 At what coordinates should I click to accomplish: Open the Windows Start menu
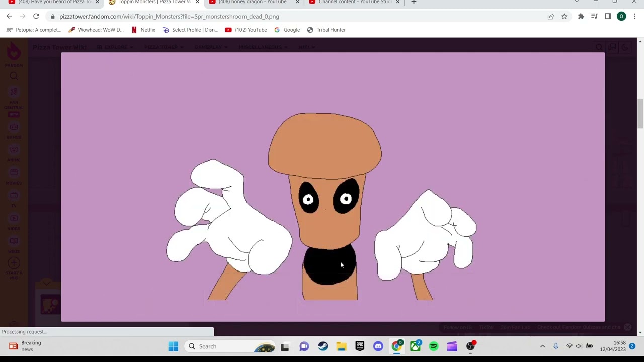(x=173, y=346)
